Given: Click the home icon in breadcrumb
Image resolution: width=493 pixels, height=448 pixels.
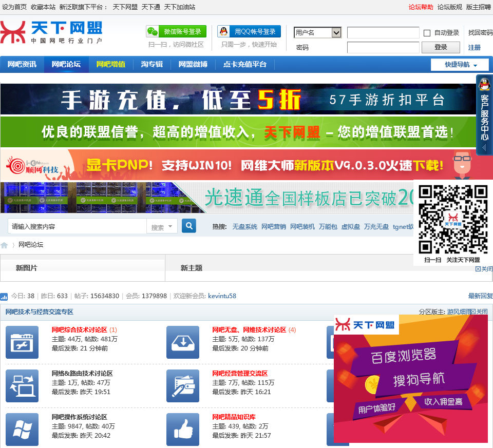Looking at the screenshot, I should pyautogui.click(x=4, y=245).
